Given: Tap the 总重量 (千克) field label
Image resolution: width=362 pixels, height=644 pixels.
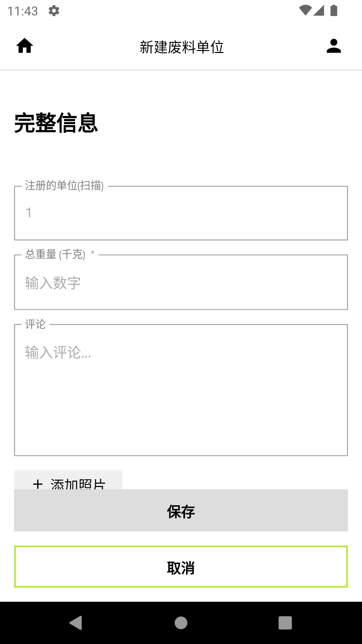Looking at the screenshot, I should tap(55, 255).
